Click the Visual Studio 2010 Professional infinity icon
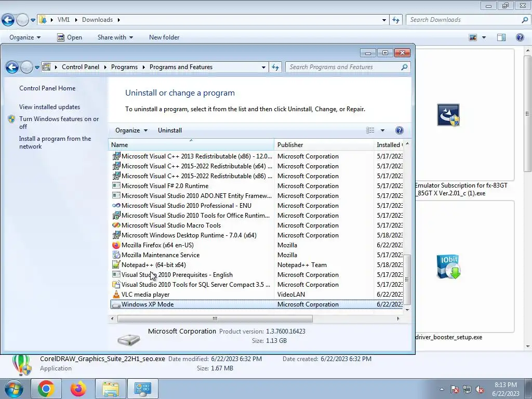This screenshot has width=532, height=399. tap(116, 206)
